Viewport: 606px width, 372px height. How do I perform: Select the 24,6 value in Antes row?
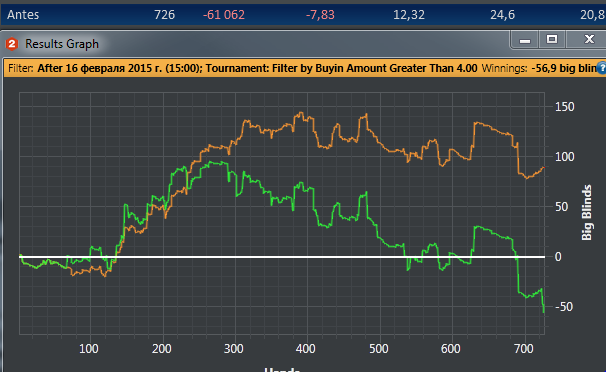(x=502, y=15)
